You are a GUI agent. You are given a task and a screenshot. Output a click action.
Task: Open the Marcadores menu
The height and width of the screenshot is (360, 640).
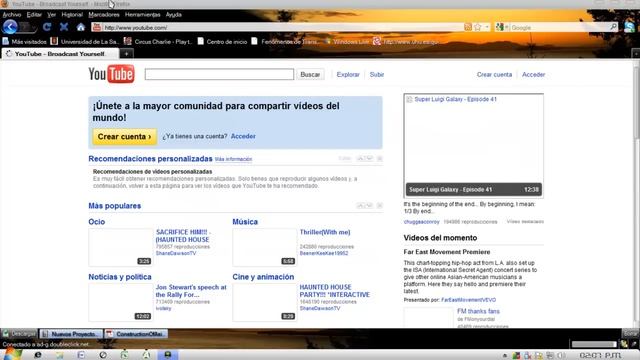point(104,15)
